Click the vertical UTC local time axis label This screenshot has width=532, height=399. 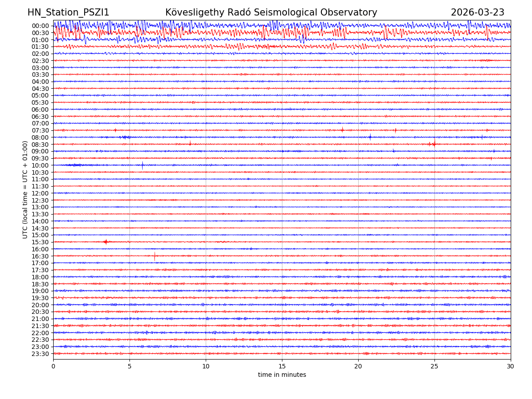[25, 189]
